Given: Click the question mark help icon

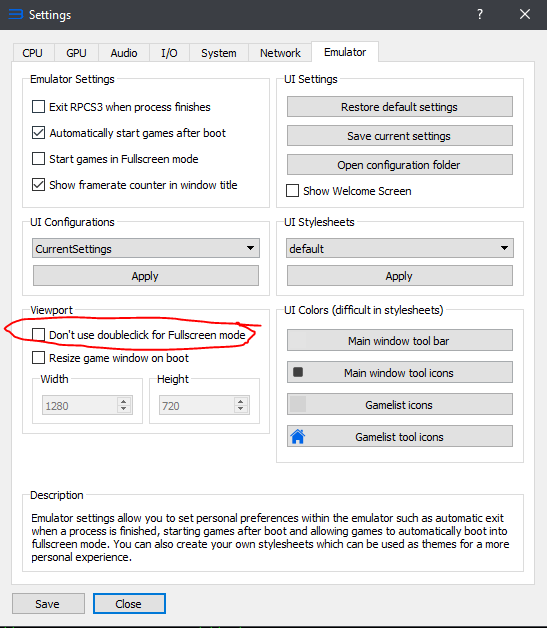Looking at the screenshot, I should coord(480,15).
